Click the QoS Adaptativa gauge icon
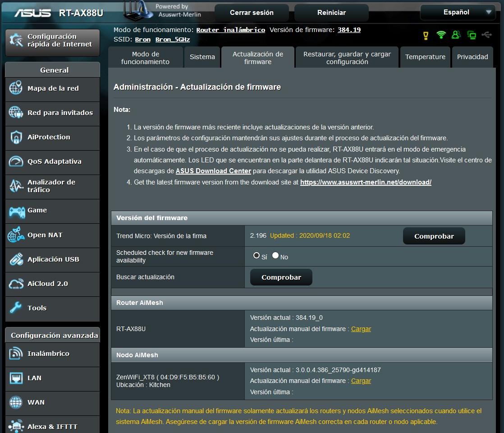This screenshot has width=504, height=433. (x=16, y=161)
